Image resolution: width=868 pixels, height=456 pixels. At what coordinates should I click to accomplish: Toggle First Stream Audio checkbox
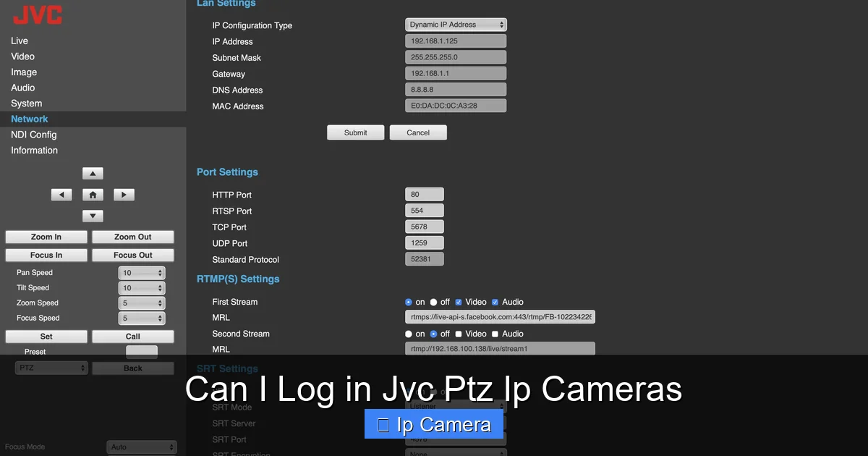(x=495, y=302)
